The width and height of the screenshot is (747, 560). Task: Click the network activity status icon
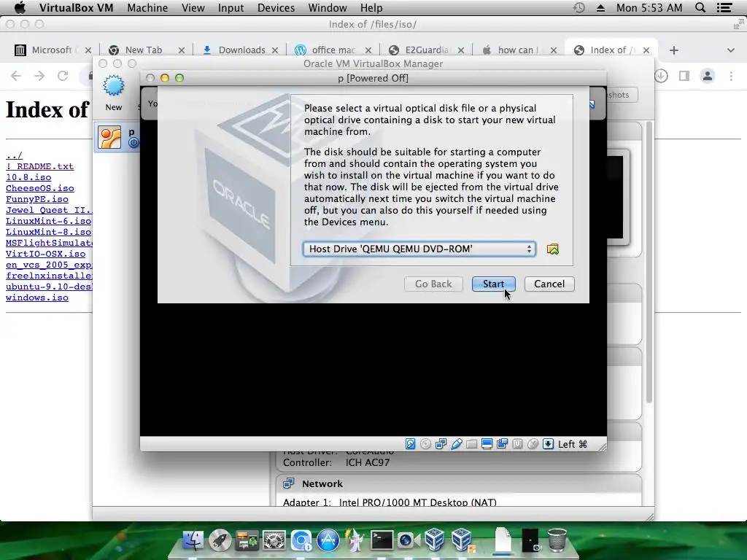click(441, 444)
